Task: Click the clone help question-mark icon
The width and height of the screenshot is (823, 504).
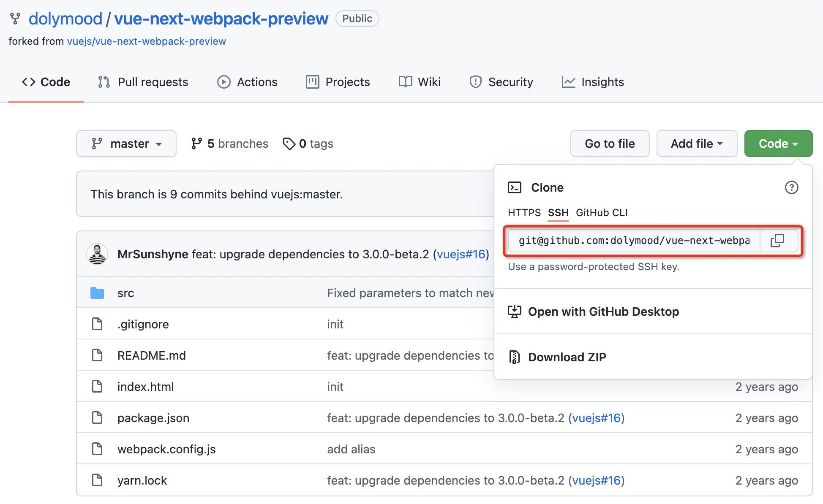Action: click(x=791, y=187)
